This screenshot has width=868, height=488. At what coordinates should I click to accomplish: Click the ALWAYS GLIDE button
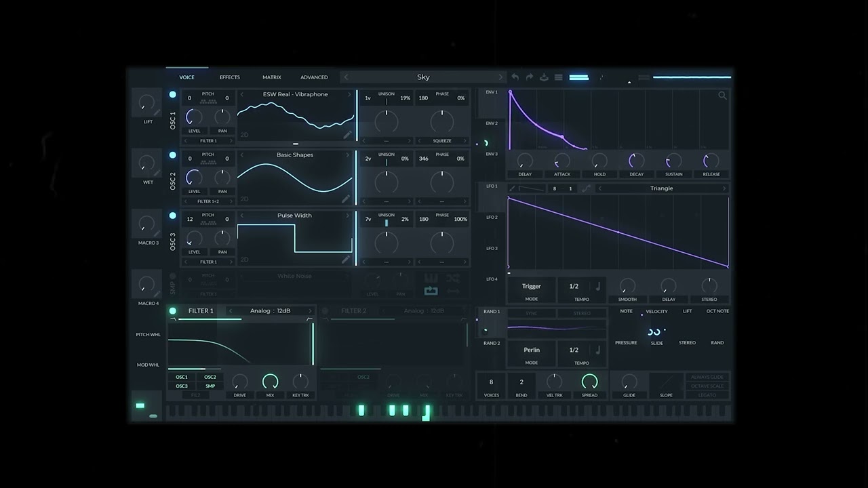click(x=707, y=377)
